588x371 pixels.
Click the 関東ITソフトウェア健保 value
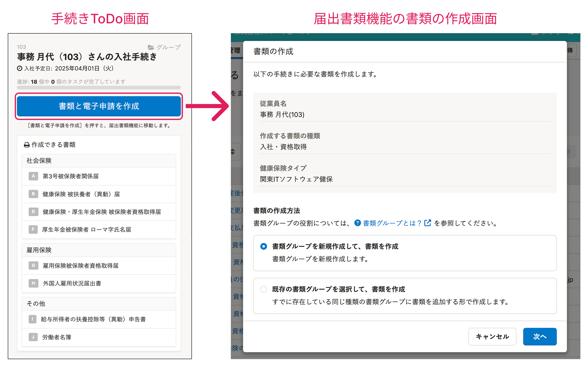click(296, 179)
